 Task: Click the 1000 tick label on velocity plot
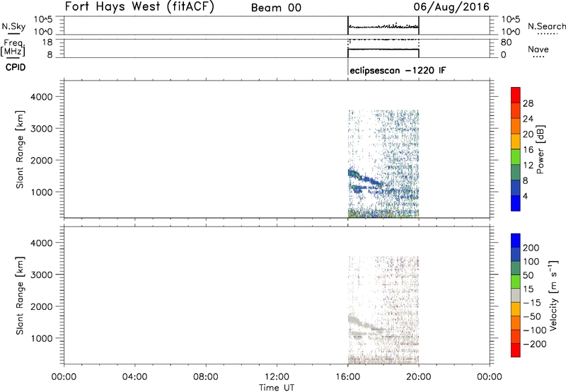(42, 338)
